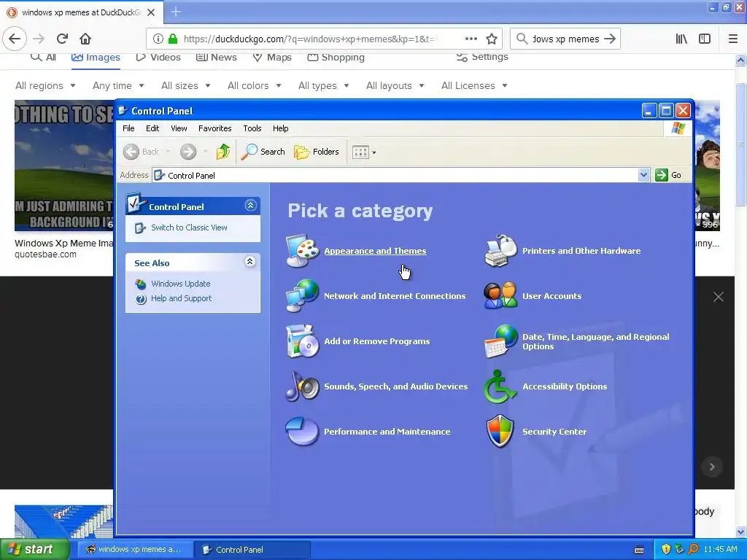Open the All Licenses filter dropdown
Viewport: 747px width, 560px height.
474,86
